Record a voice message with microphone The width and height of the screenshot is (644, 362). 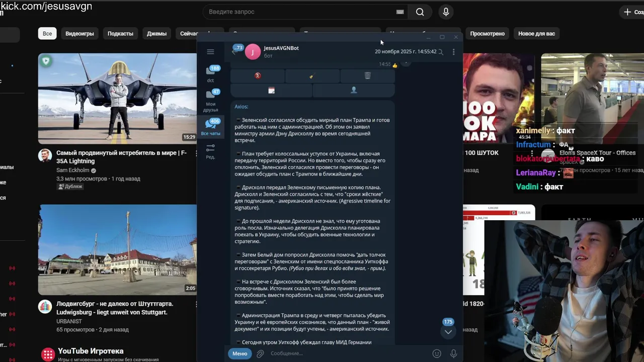[453, 353]
